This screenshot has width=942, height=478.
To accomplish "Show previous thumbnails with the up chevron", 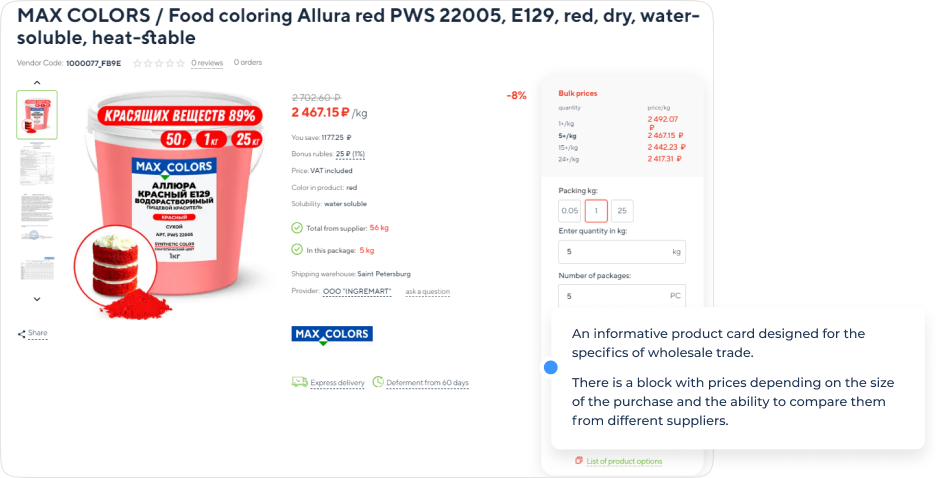I will [37, 82].
